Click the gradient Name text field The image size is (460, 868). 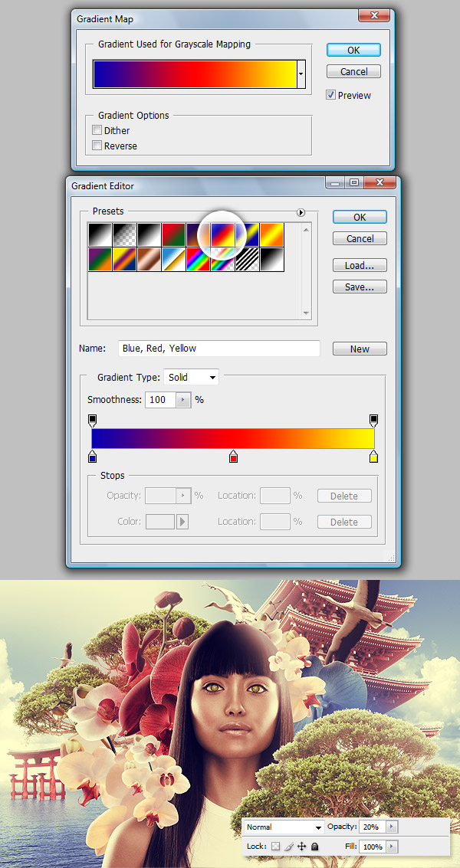pos(219,349)
